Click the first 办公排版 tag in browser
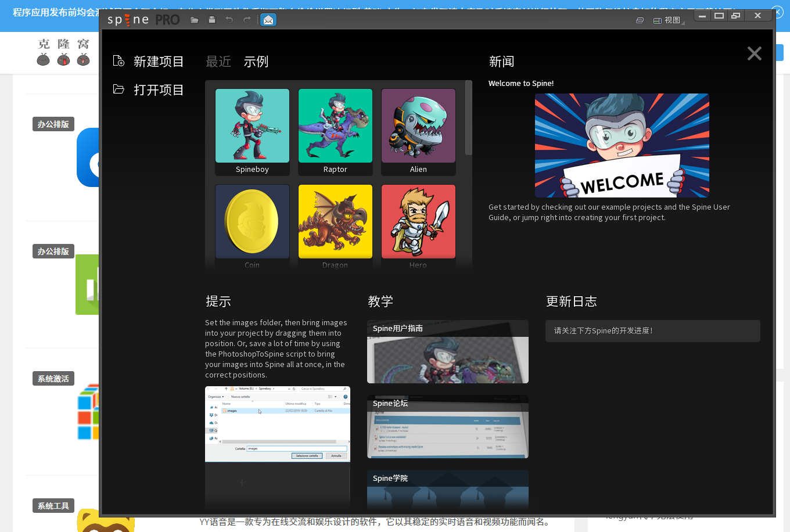790x532 pixels. click(53, 124)
